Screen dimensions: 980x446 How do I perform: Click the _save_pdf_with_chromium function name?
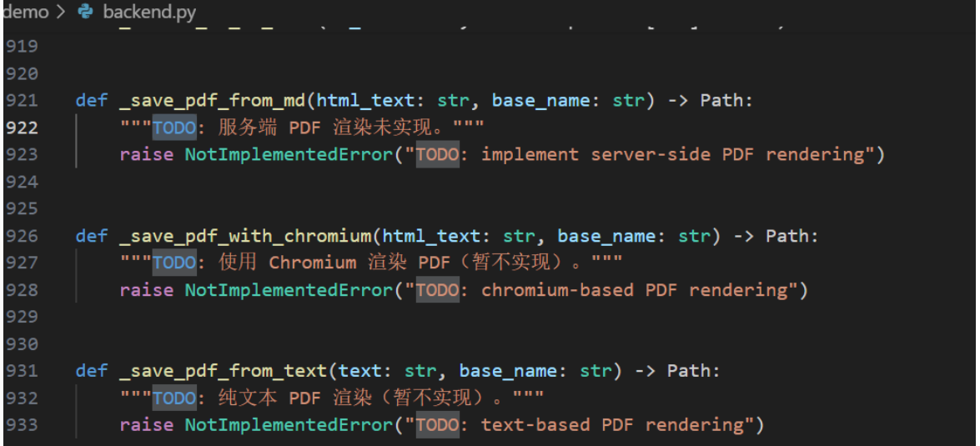click(x=245, y=236)
